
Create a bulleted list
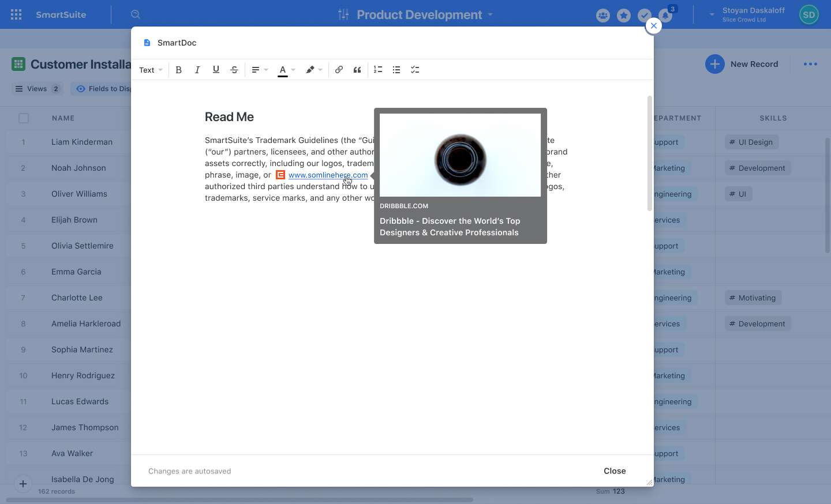tap(396, 70)
